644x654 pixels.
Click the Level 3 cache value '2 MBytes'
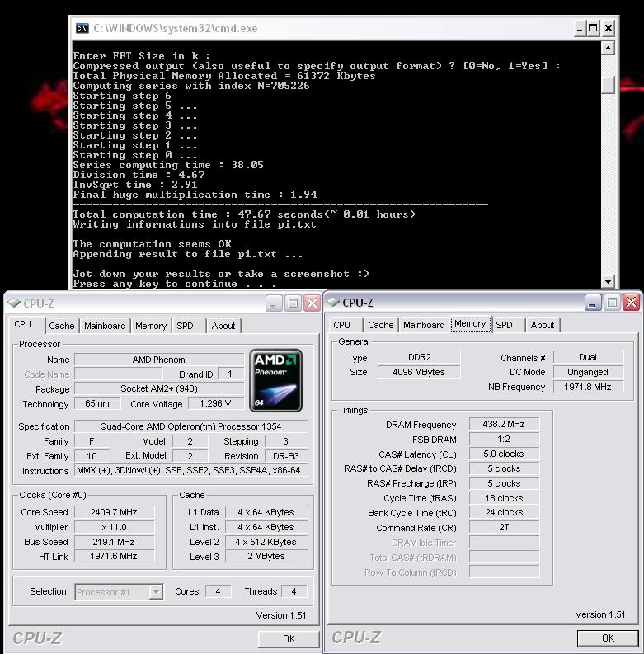(x=266, y=556)
